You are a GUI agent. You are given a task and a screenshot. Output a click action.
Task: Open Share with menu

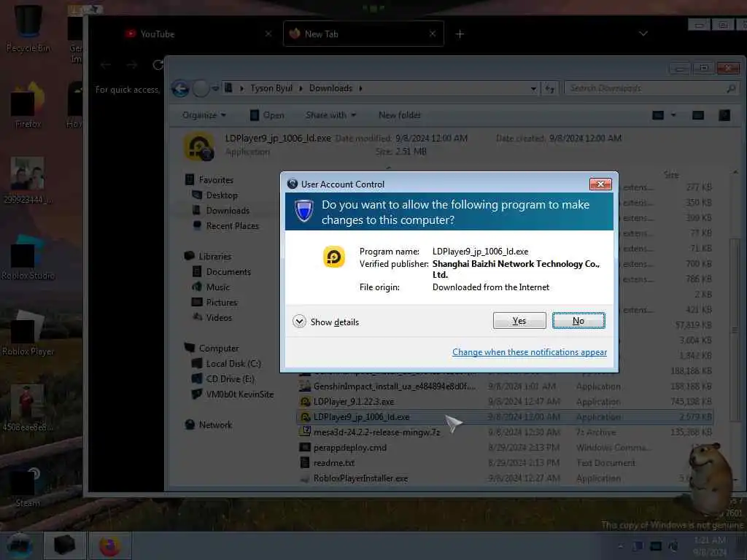330,115
